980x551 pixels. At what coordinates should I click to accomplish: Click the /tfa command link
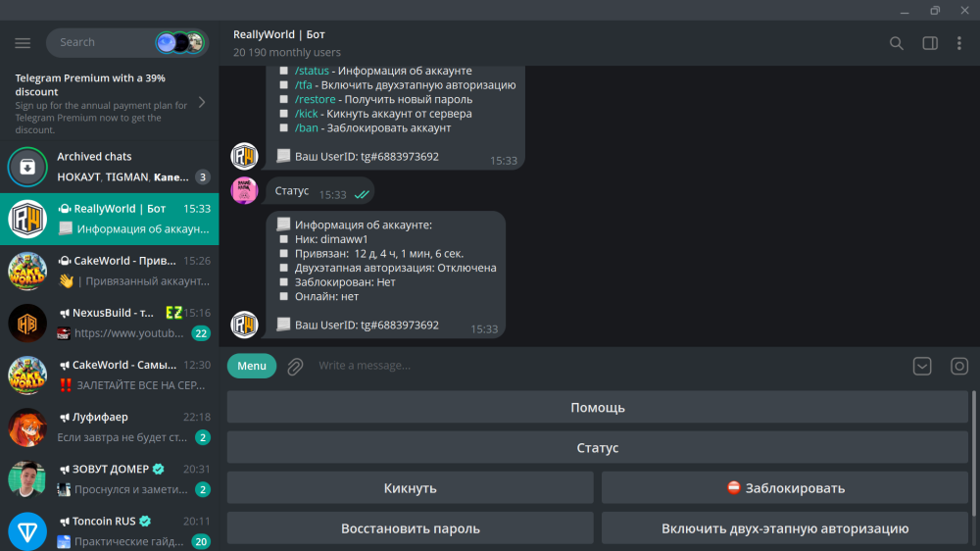coord(303,85)
